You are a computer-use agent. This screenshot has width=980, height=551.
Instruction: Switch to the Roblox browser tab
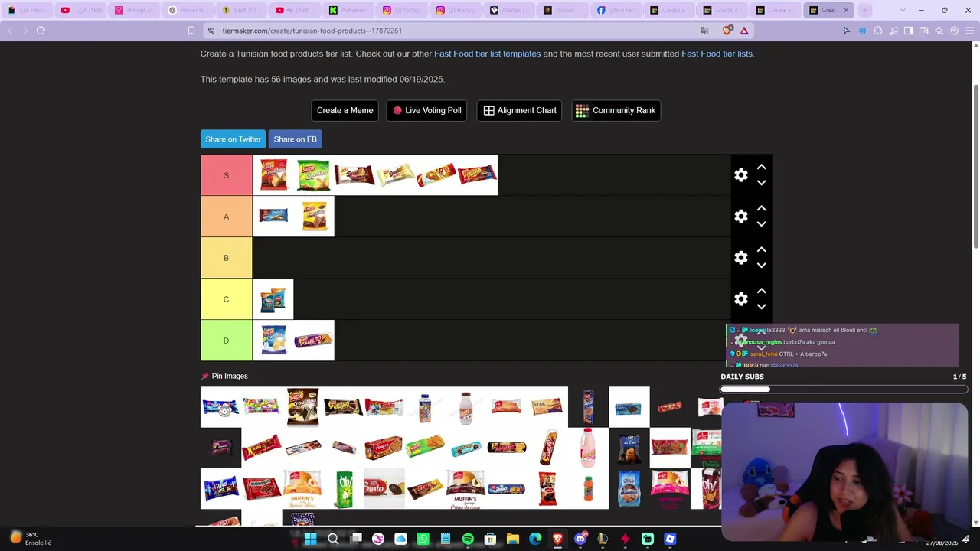click(x=563, y=10)
